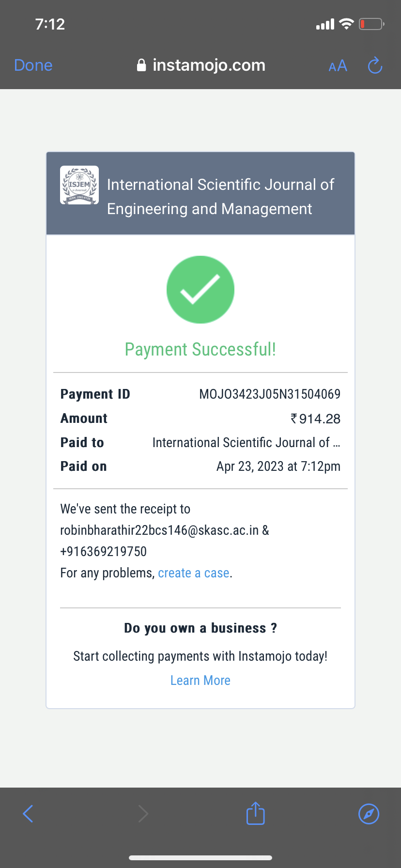Click the ISJEM journal logo
401x868 pixels.
(79, 185)
